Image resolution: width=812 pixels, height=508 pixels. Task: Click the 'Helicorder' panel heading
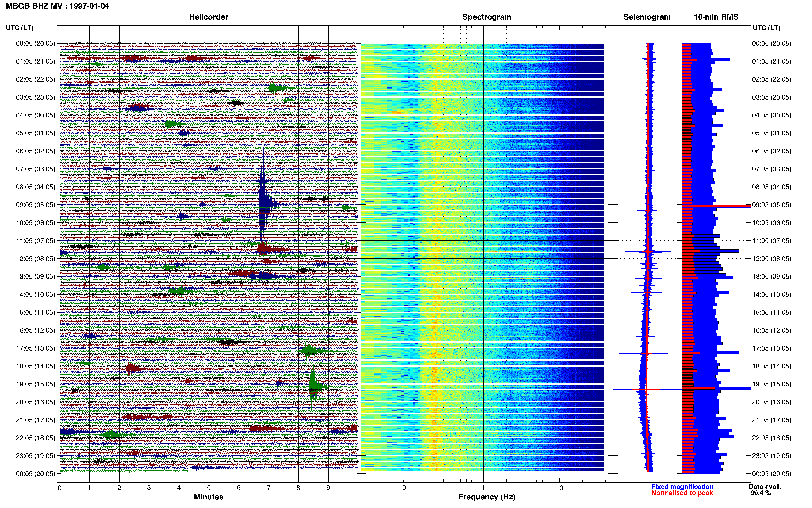pyautogui.click(x=209, y=17)
